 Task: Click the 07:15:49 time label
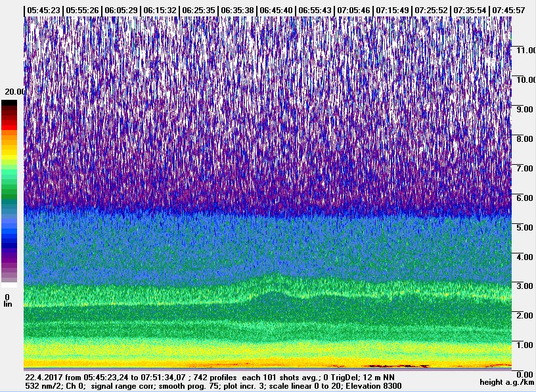pyautogui.click(x=392, y=11)
